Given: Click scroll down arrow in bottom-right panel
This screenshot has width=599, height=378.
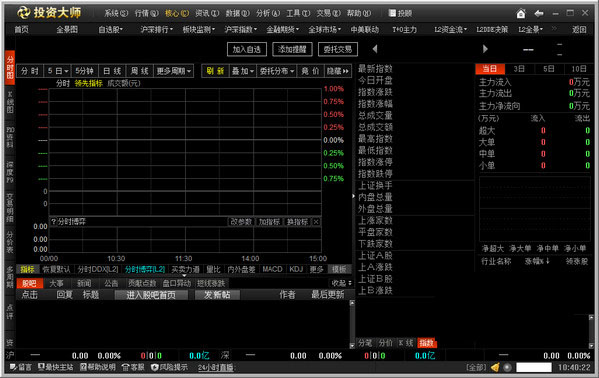Looking at the screenshot, I should point(591,346).
